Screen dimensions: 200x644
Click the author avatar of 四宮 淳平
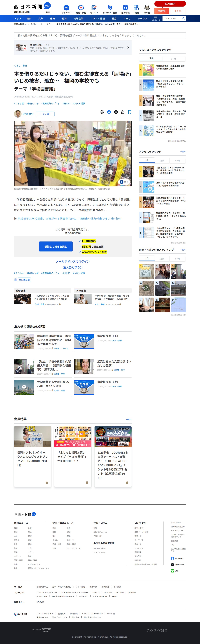click(x=17, y=114)
